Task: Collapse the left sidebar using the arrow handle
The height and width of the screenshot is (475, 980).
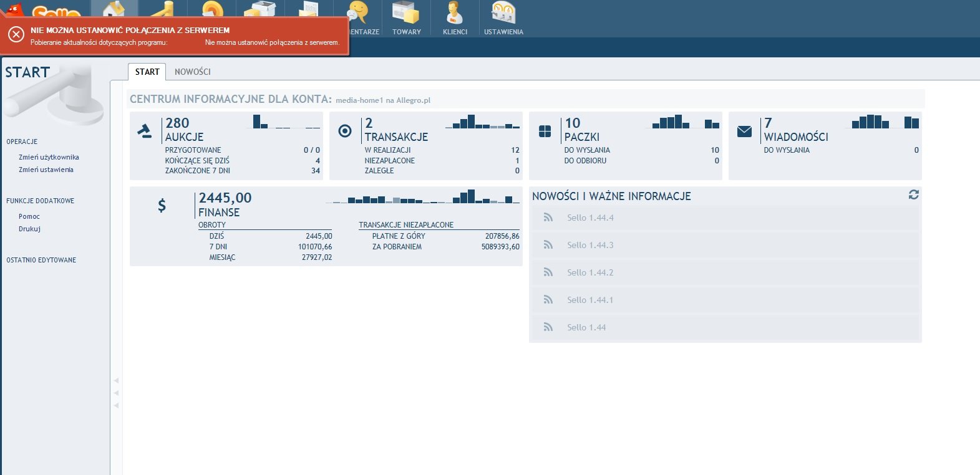Action: (x=116, y=393)
